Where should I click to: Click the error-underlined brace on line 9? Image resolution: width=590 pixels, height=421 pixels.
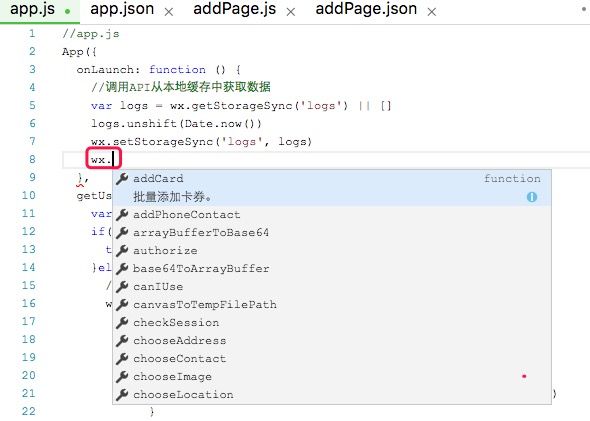pyautogui.click(x=80, y=178)
